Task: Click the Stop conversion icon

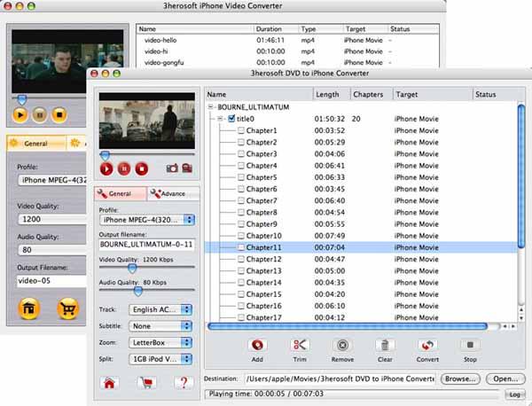Action: tap(470, 346)
